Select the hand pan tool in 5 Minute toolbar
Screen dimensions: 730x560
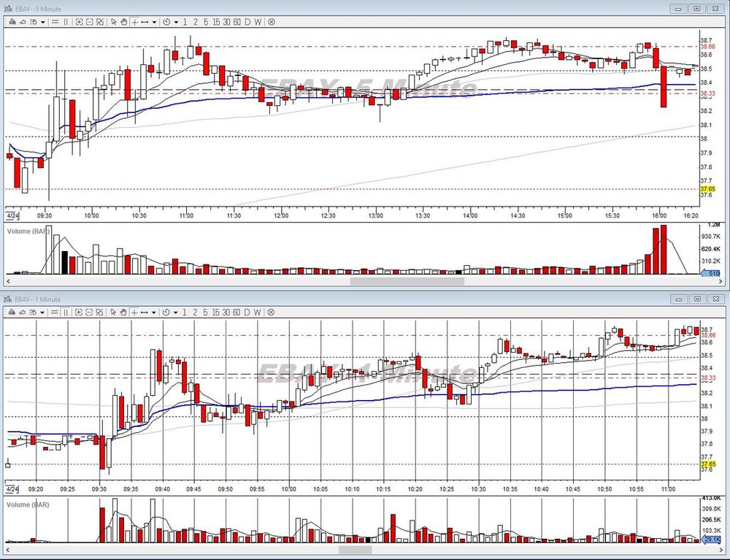pos(124,22)
